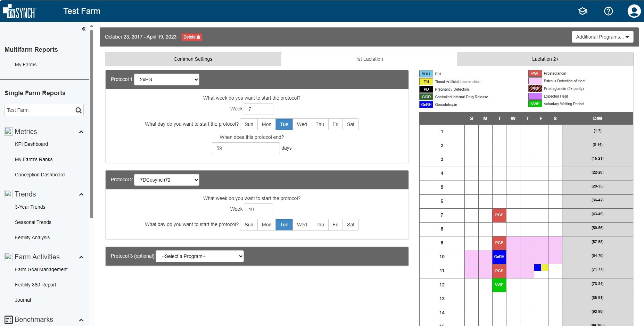Click the blue-yellow marker in week 11 Friday
This screenshot has height=326, width=644.
541,268
